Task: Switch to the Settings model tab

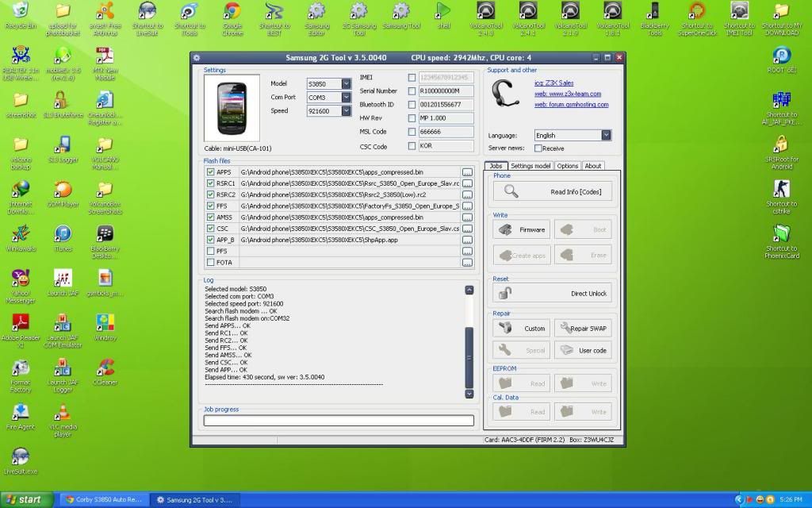Action: click(530, 166)
